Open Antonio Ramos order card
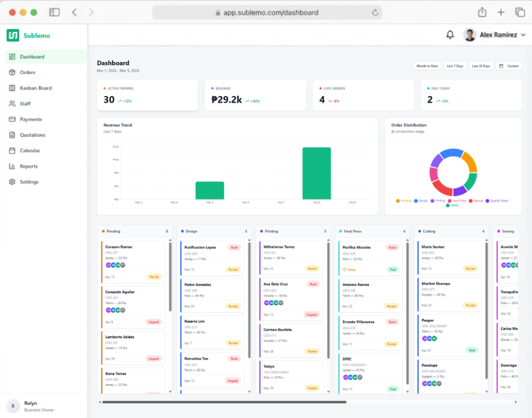532x418 pixels. pos(370,295)
